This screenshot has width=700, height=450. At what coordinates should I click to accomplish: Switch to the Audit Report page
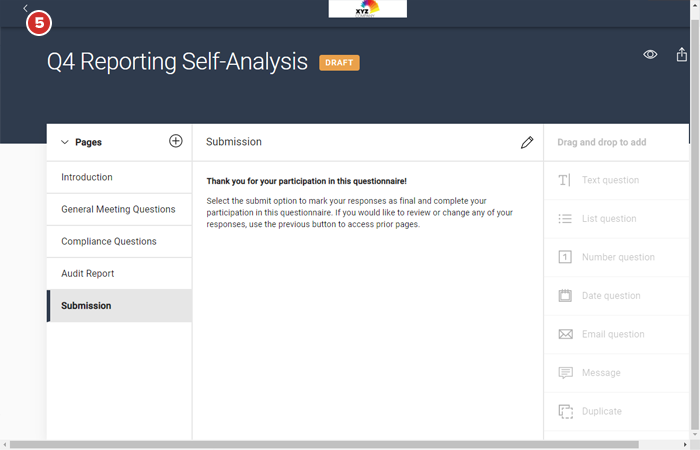coord(88,273)
